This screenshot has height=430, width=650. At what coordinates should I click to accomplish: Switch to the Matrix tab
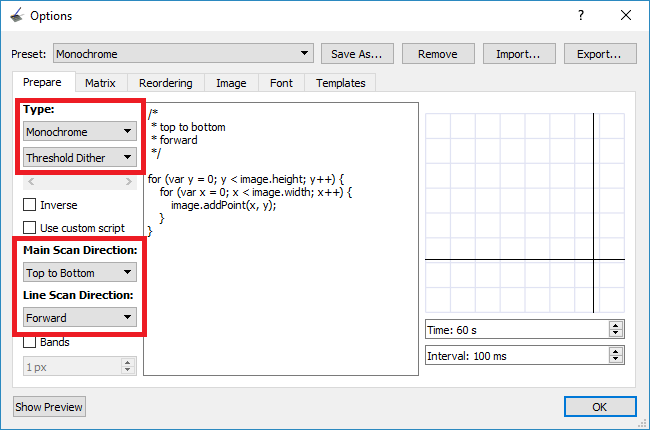[100, 83]
